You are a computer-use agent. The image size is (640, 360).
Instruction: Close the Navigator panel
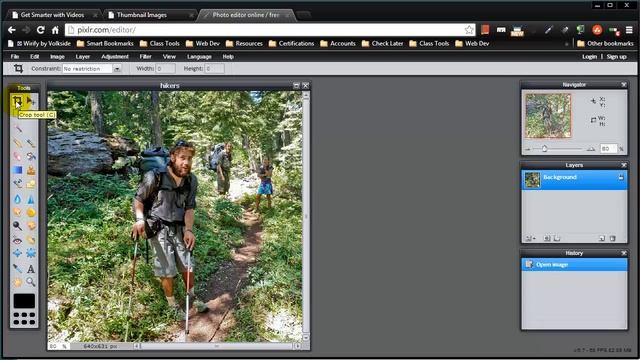click(x=624, y=84)
